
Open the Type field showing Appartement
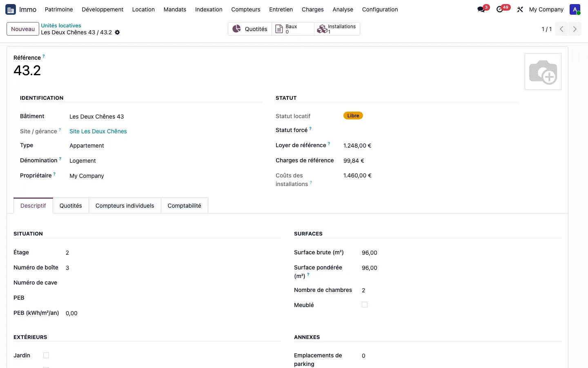tap(87, 146)
